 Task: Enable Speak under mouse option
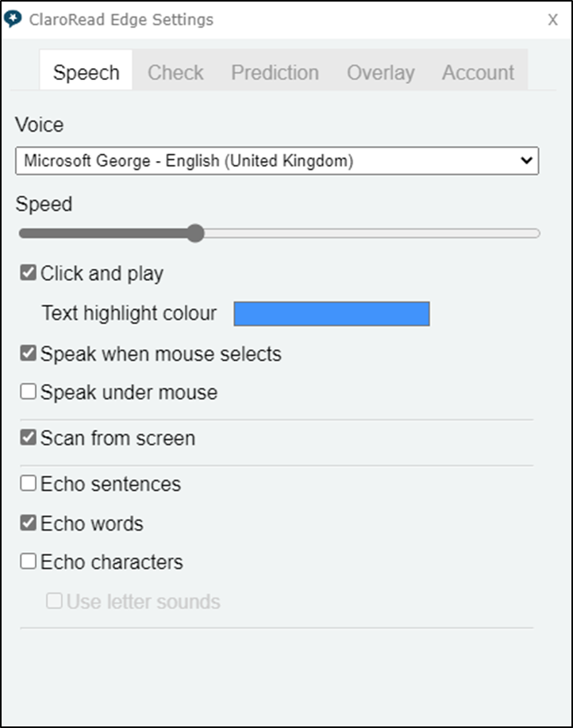point(29,392)
